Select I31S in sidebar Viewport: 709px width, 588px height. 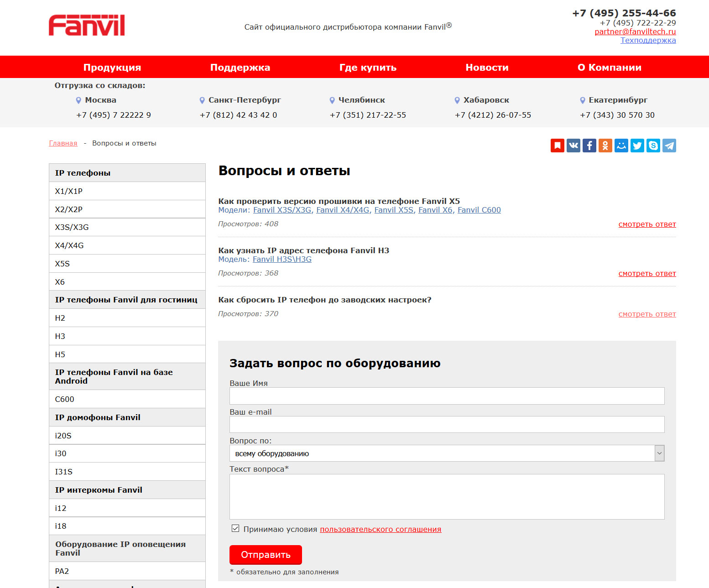(127, 472)
